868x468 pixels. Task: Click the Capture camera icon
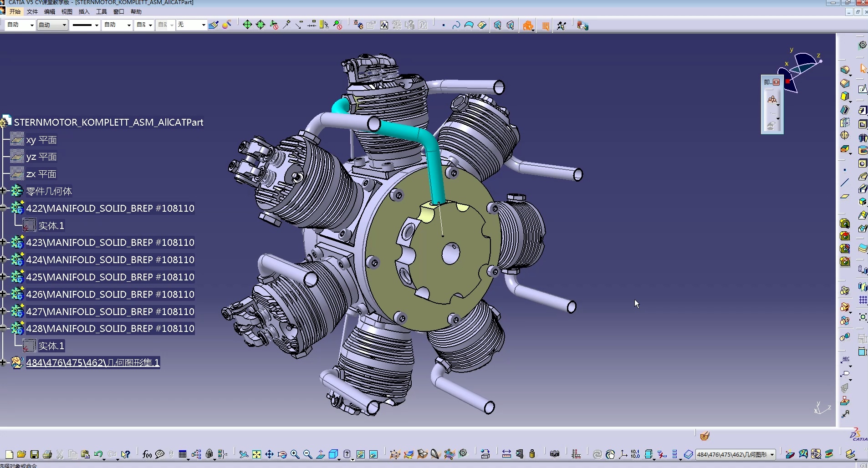click(x=554, y=454)
